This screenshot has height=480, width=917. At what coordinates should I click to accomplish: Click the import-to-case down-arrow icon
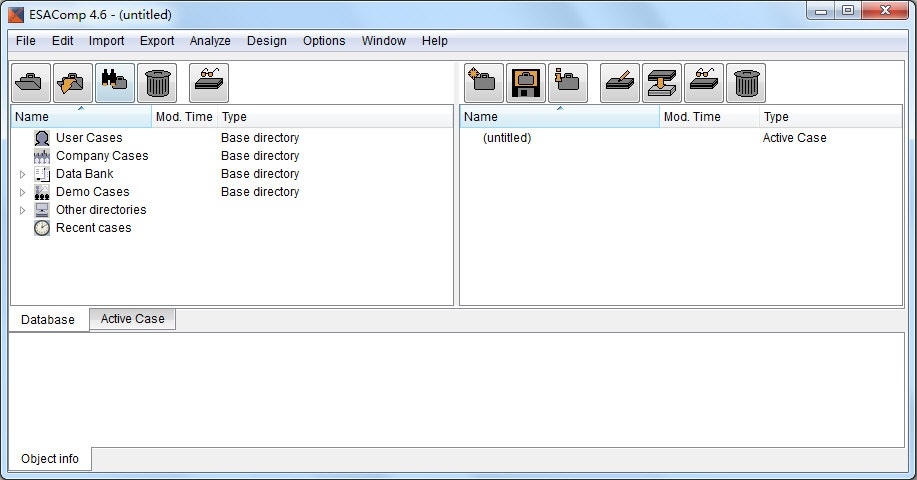(x=662, y=83)
